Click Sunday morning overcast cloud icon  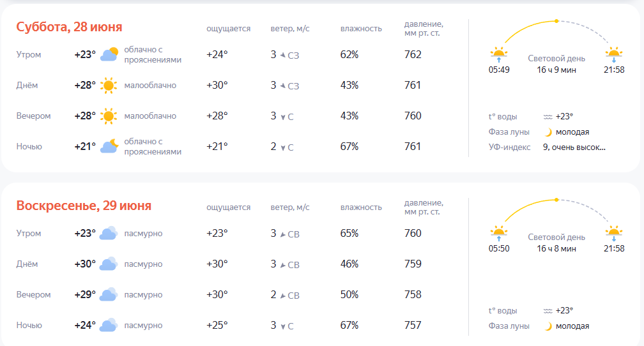pyautogui.click(x=109, y=233)
